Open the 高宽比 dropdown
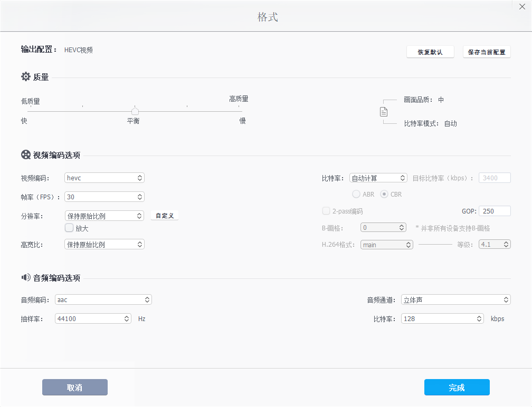Viewport: 532px width, 407px height. (104, 244)
